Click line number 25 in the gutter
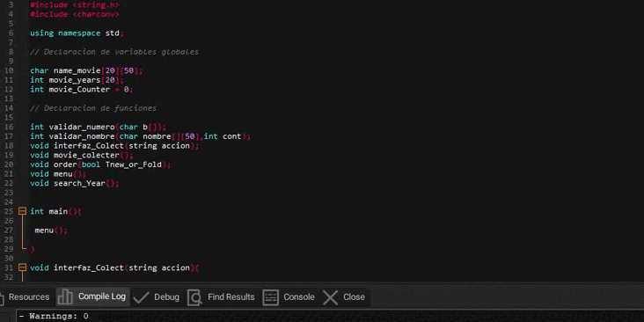 [9, 211]
